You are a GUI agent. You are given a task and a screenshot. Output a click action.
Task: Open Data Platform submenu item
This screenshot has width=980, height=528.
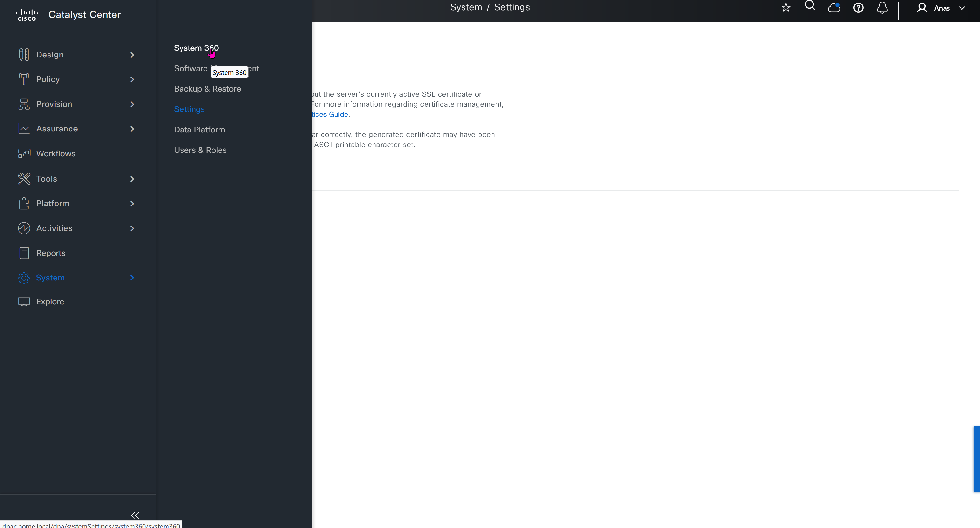pyautogui.click(x=199, y=130)
